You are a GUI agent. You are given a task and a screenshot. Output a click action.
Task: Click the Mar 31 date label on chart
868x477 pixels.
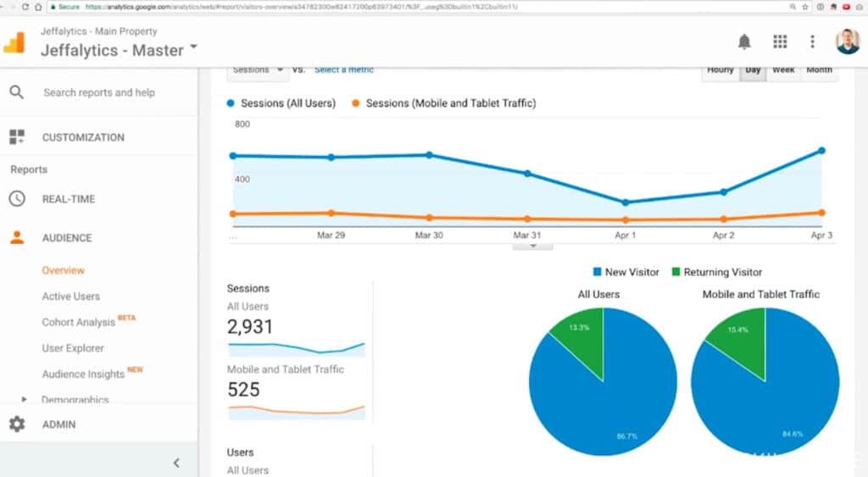[x=527, y=236]
